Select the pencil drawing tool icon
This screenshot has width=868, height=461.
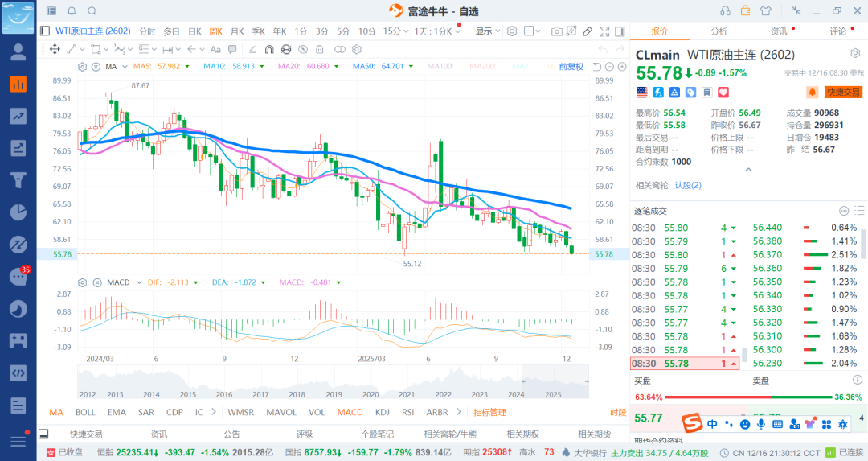tap(588, 31)
